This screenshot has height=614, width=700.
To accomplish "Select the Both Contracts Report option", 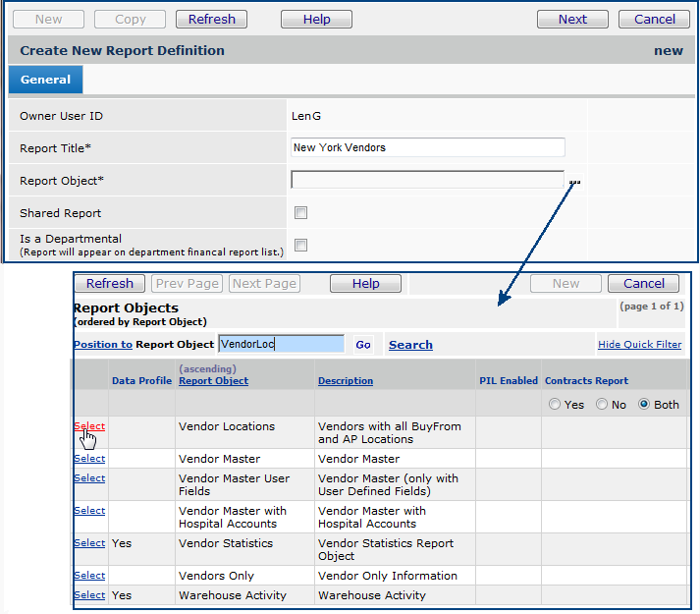I will [x=645, y=405].
